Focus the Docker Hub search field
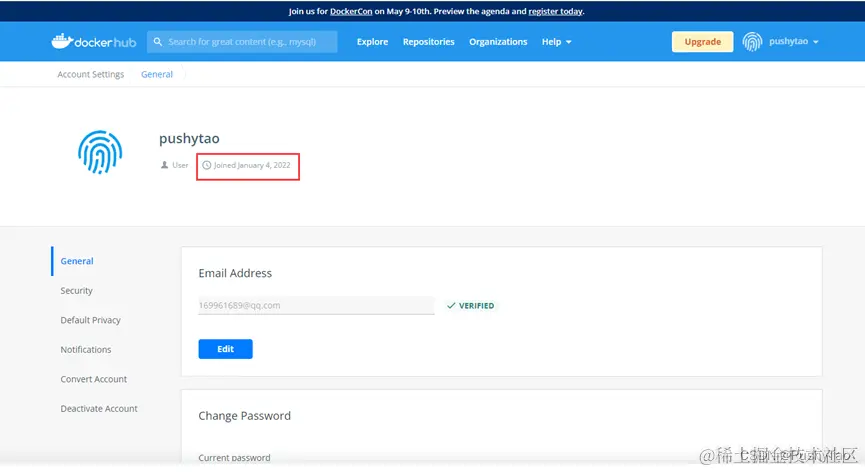865x472 pixels. (242, 41)
